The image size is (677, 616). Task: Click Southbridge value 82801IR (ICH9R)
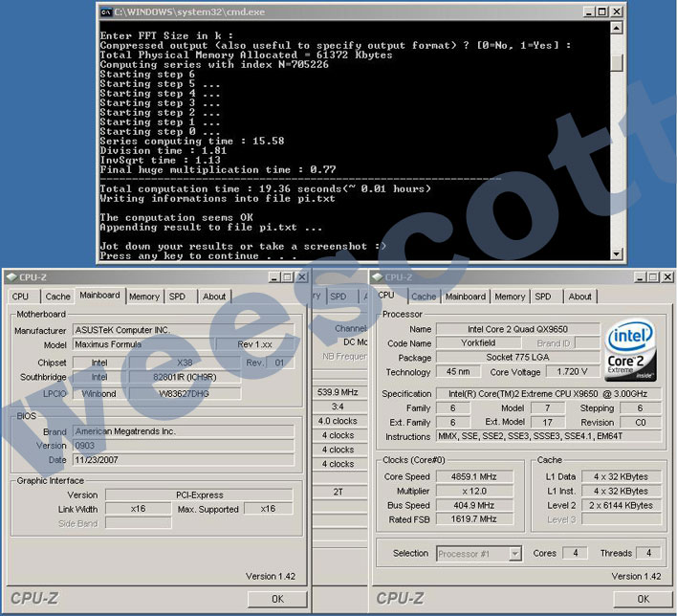click(185, 377)
